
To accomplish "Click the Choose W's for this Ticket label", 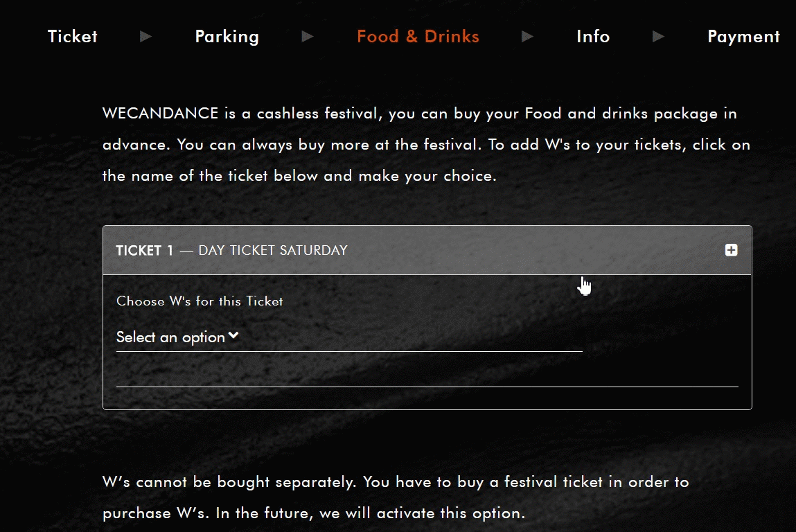I will (x=200, y=301).
